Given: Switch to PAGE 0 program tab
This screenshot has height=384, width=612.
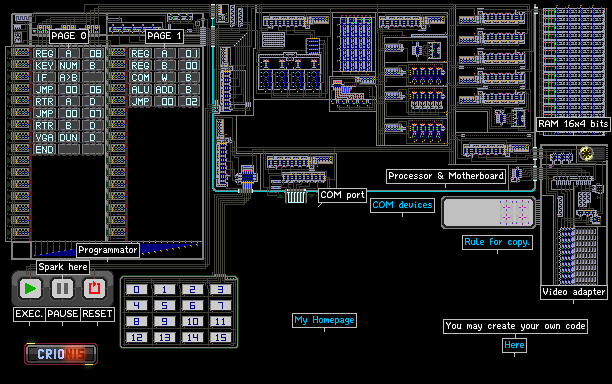Looking at the screenshot, I should (x=69, y=36).
